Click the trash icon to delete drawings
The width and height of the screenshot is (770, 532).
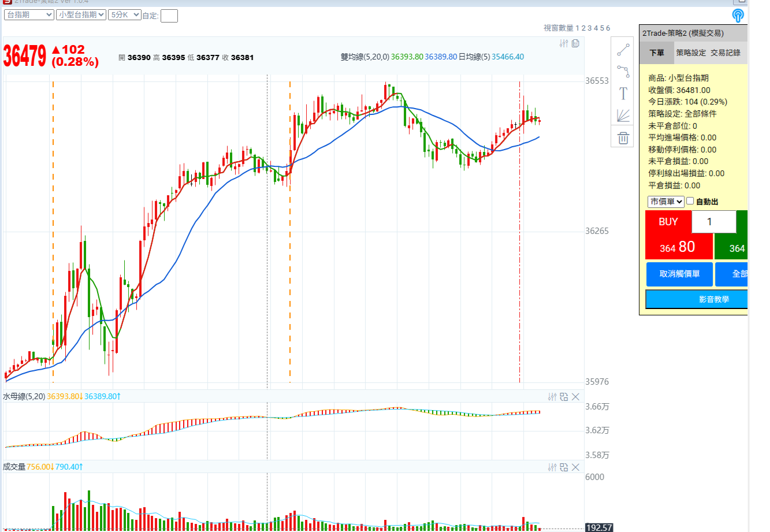tap(623, 138)
